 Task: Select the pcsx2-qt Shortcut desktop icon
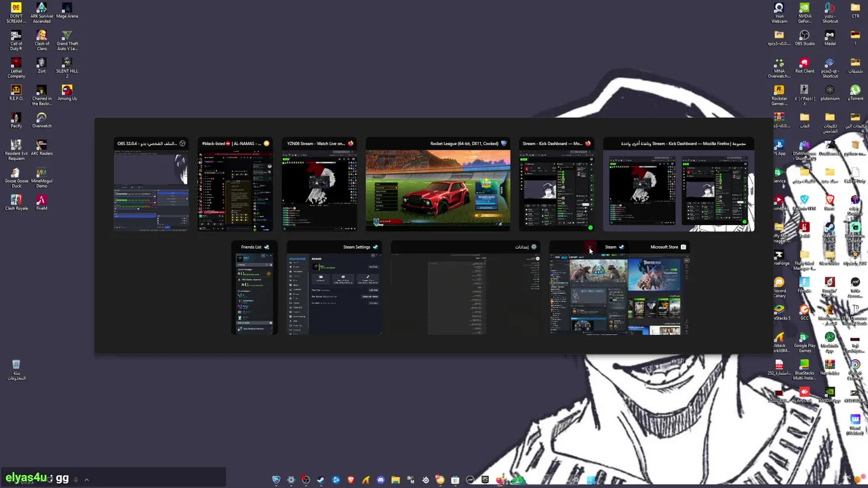point(830,68)
